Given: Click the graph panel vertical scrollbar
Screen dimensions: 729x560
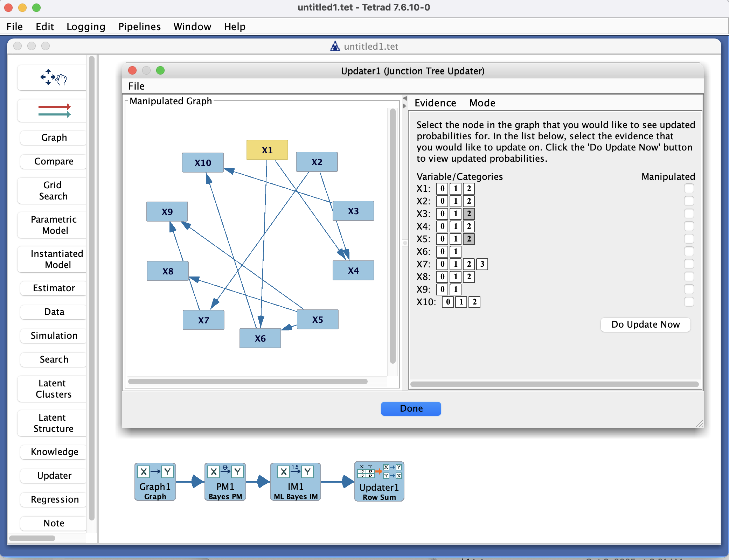Looking at the screenshot, I should (393, 236).
